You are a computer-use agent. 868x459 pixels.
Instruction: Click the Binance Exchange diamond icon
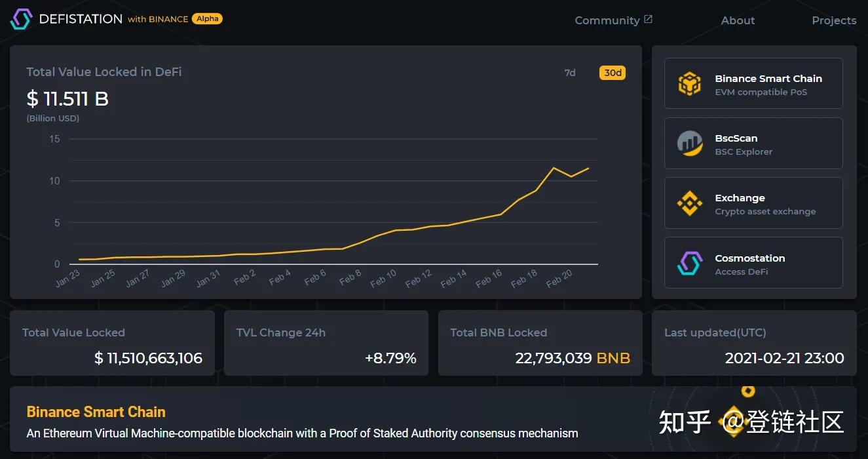coord(690,203)
